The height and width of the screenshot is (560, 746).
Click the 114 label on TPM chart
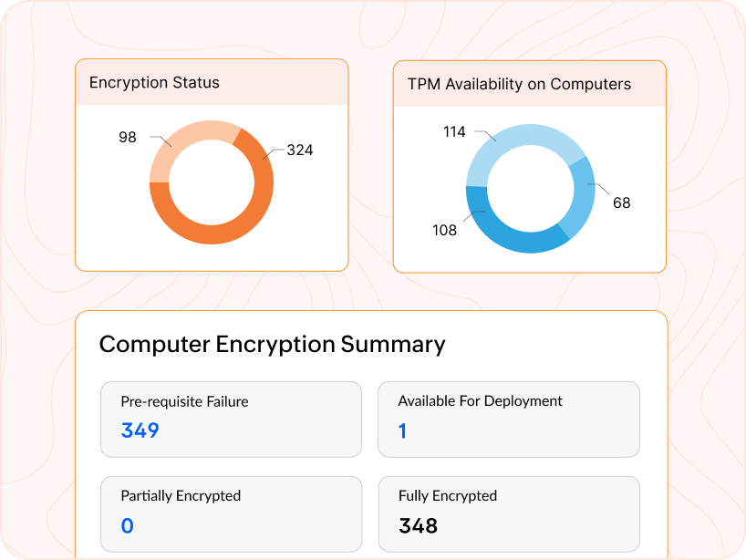click(x=454, y=132)
